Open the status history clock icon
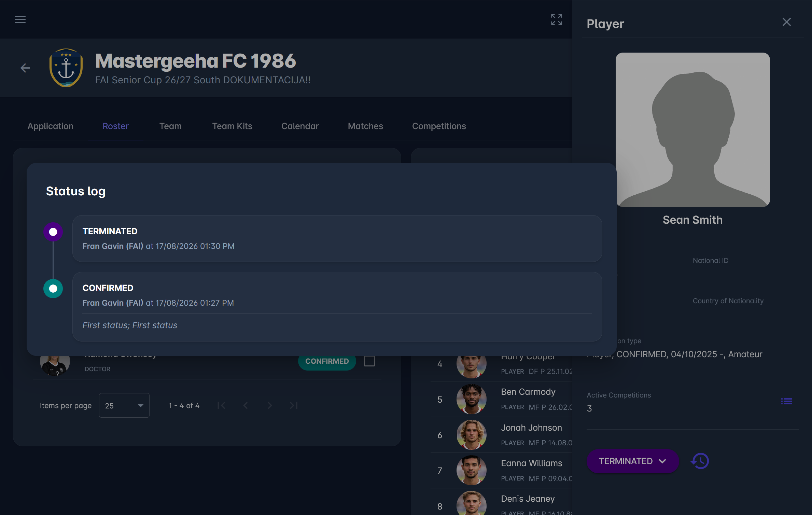812x515 pixels. 700,461
